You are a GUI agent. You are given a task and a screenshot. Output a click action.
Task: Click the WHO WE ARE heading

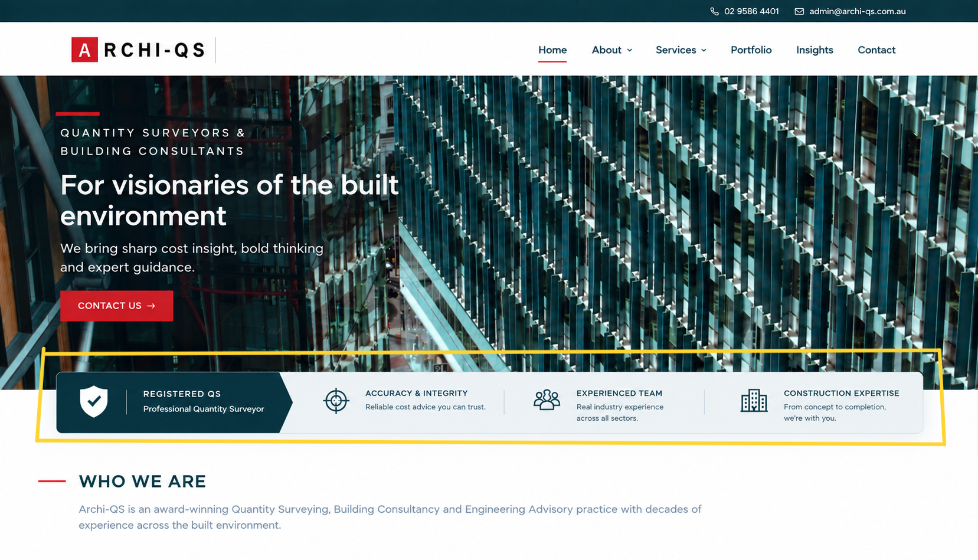coord(142,482)
